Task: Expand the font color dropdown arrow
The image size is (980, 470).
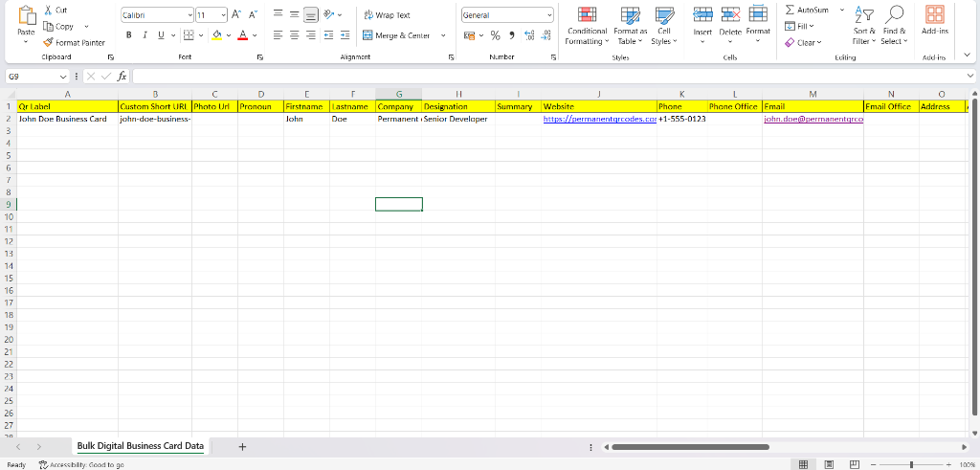Action: click(255, 35)
